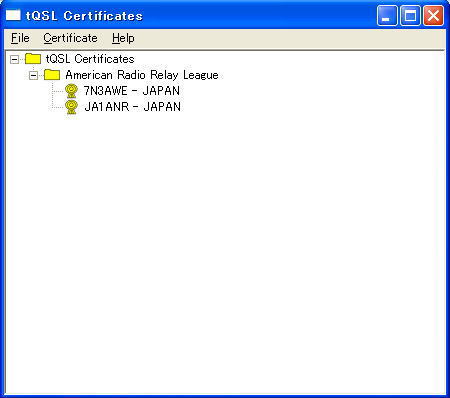The image size is (450, 398).
Task: Collapse the tQSL Certificates root node
Action: [14, 60]
